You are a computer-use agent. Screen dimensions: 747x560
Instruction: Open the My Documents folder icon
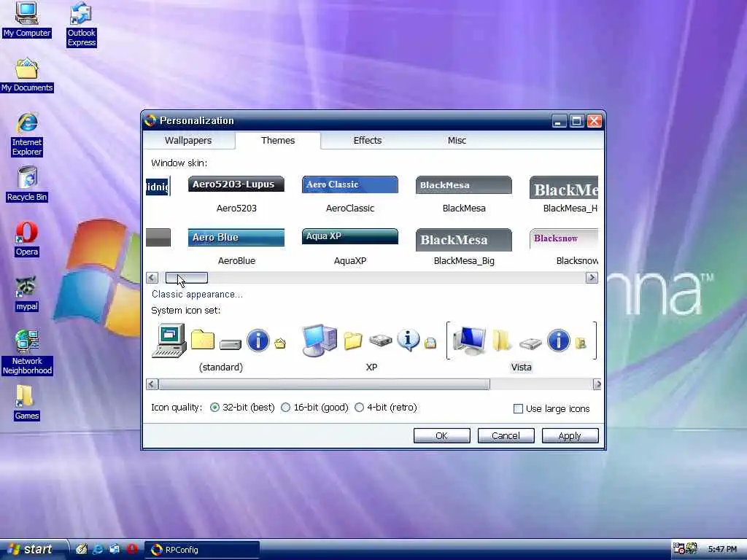pos(27,75)
